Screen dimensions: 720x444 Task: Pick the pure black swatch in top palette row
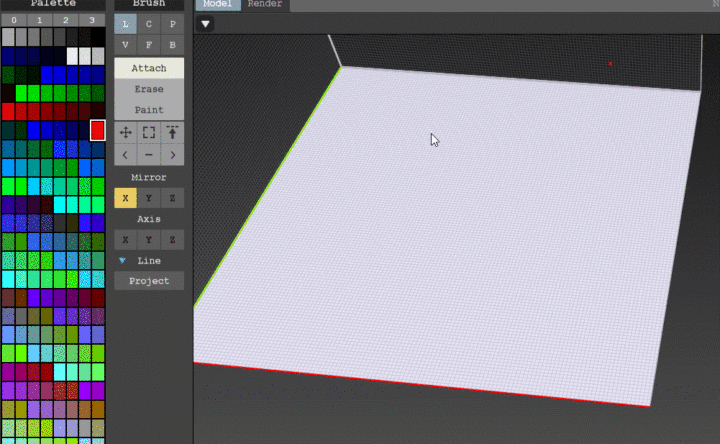click(98, 37)
